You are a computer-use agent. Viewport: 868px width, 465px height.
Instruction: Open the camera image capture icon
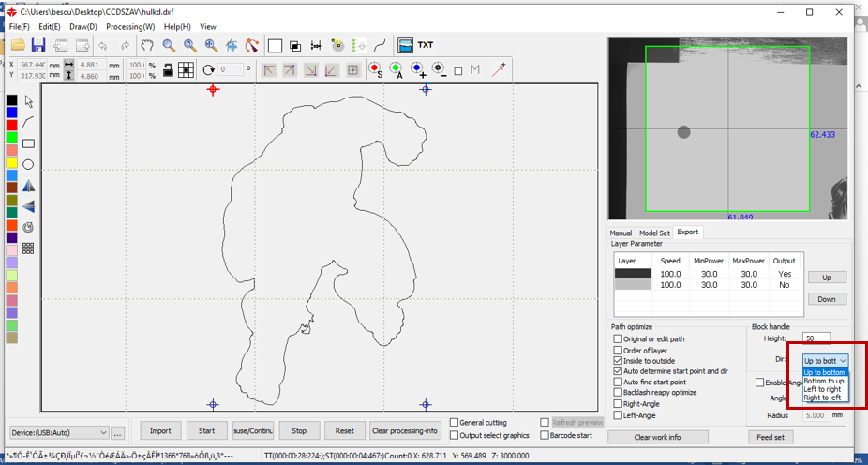[x=406, y=45]
